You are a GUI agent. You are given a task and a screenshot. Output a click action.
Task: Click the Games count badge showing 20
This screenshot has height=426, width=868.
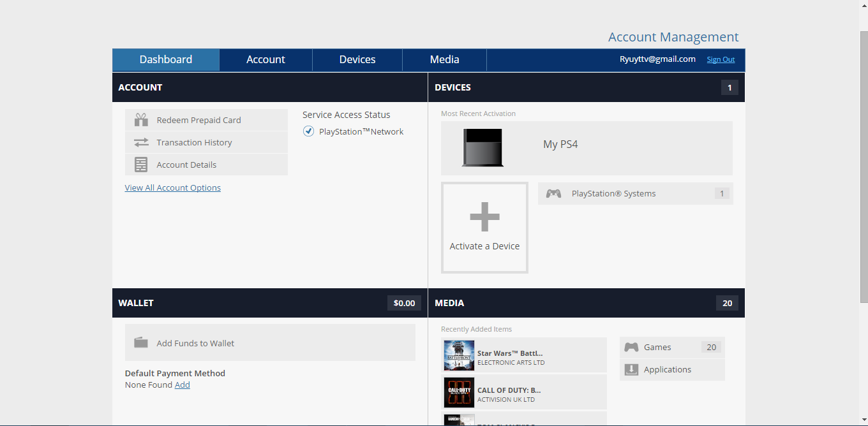pos(711,348)
